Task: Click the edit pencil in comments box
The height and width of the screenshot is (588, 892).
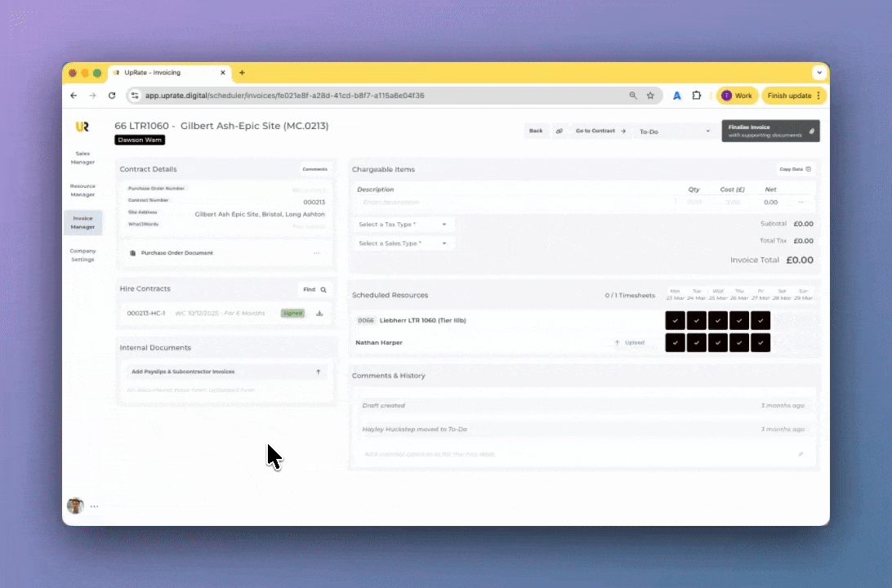Action: [801, 454]
